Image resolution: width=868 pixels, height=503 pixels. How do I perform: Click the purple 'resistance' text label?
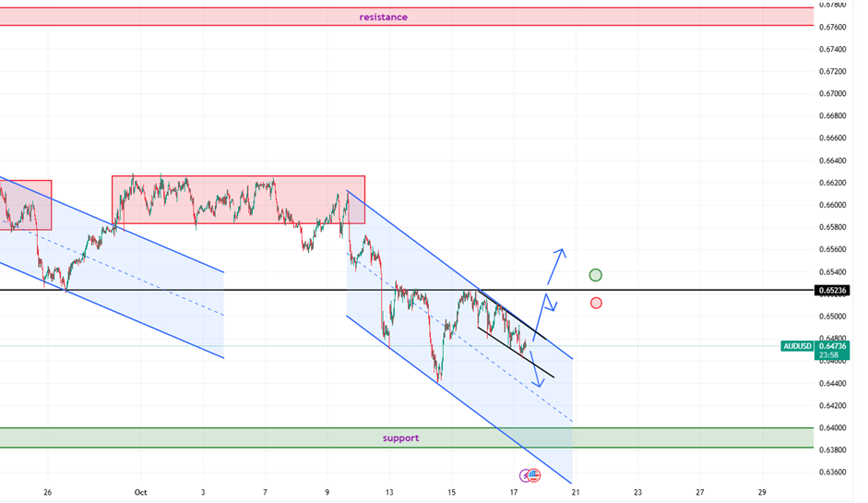tap(383, 17)
